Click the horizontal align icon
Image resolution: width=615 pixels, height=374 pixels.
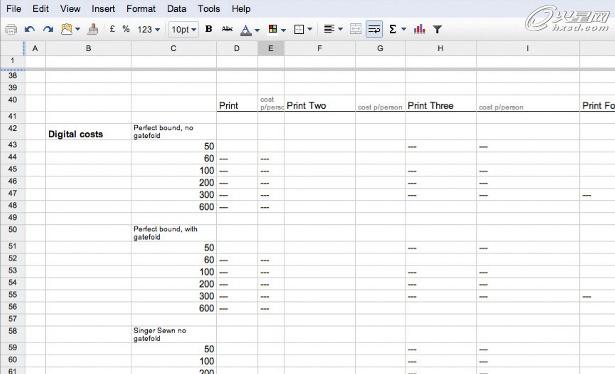click(x=329, y=29)
